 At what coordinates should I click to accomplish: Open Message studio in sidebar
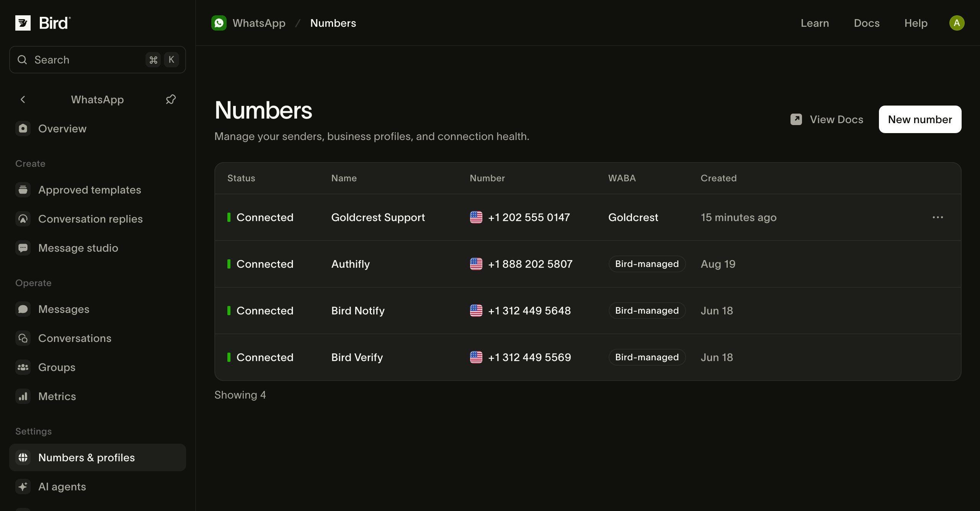click(98, 248)
